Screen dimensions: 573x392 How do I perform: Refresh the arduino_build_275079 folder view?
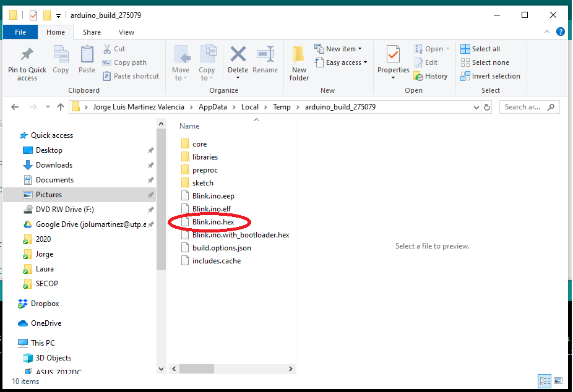tap(487, 107)
